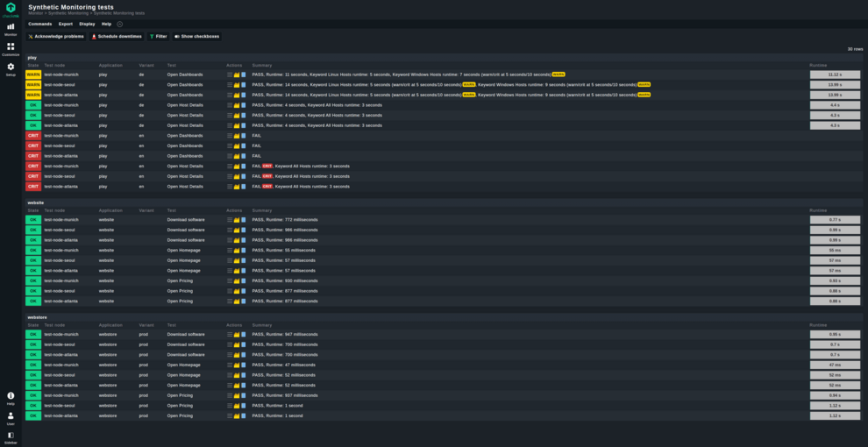Screen dimensions: 868x447
Task: Open the Monitor menu in the sidebar
Action: [x=11, y=28]
